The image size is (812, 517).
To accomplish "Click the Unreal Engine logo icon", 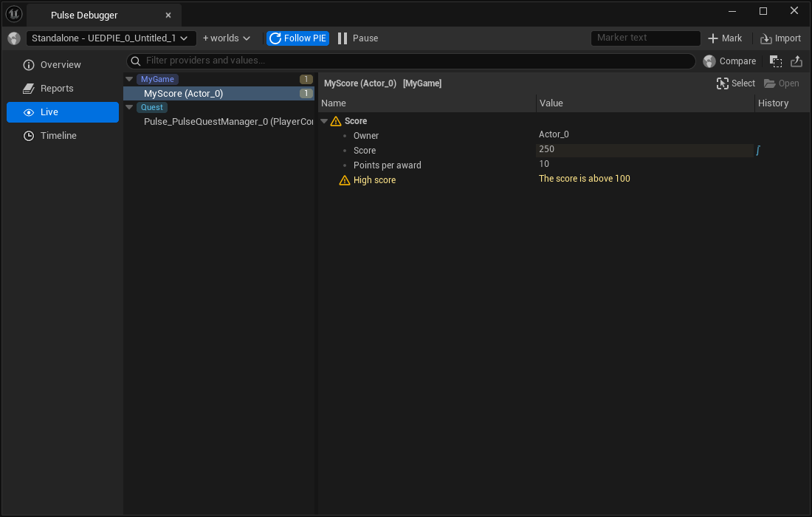I will pos(14,14).
